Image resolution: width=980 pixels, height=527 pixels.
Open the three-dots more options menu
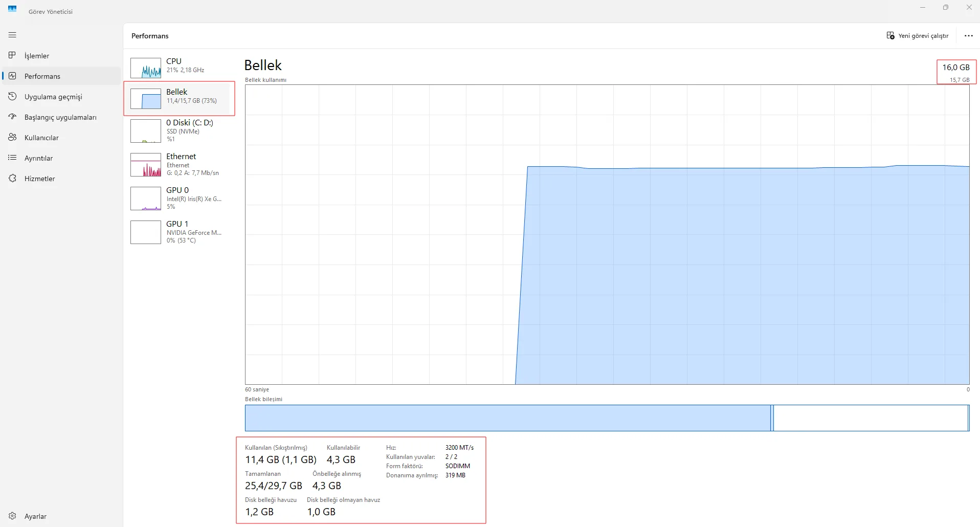tap(968, 36)
